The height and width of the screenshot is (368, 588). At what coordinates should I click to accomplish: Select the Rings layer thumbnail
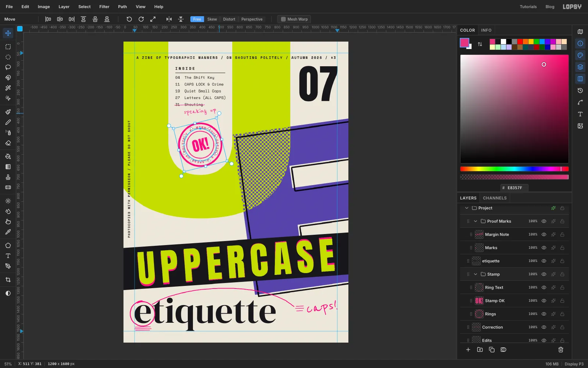(x=479, y=314)
